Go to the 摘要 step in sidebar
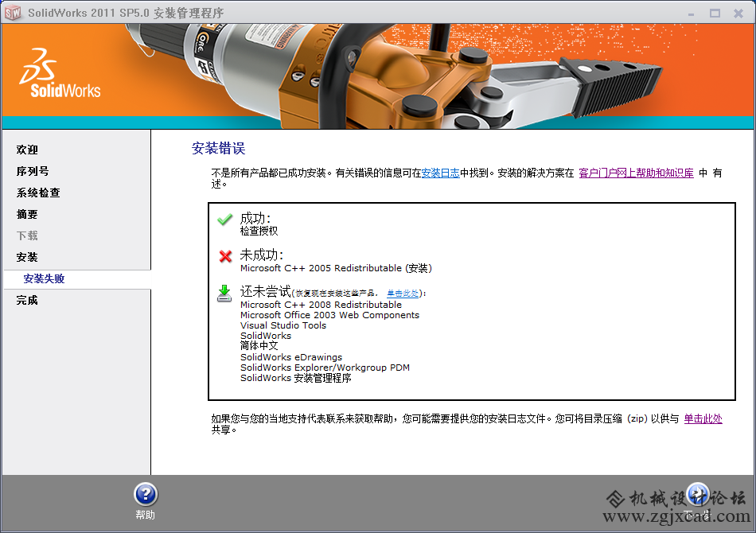The height and width of the screenshot is (533, 756). point(27,214)
